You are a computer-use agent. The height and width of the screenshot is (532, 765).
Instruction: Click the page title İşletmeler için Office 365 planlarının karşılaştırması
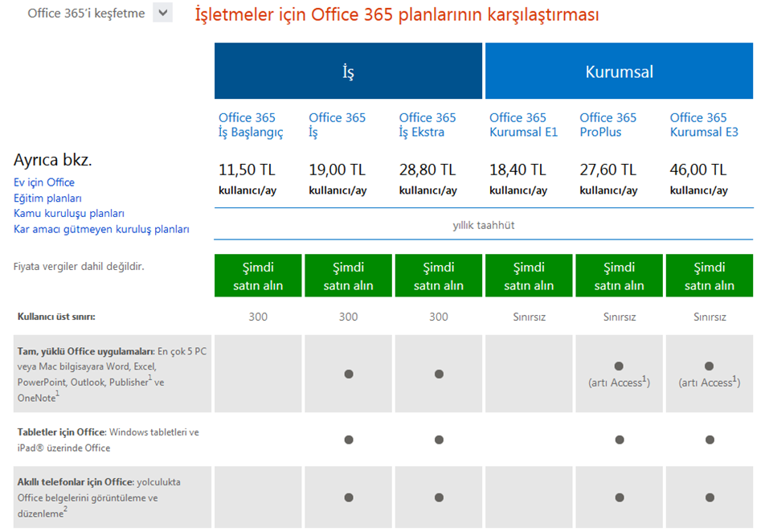pos(397,14)
